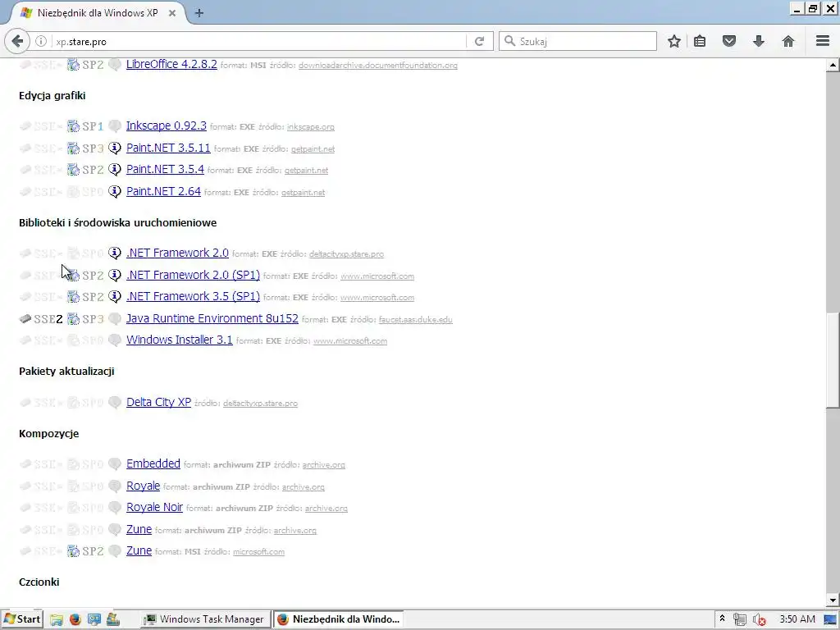The width and height of the screenshot is (840, 630).
Task: Open the Paint.NET 3.5.4 link
Action: [165, 169]
